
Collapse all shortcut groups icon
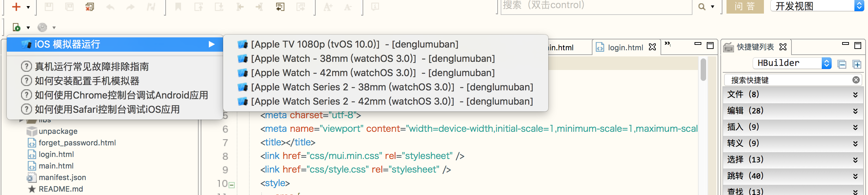(842, 64)
